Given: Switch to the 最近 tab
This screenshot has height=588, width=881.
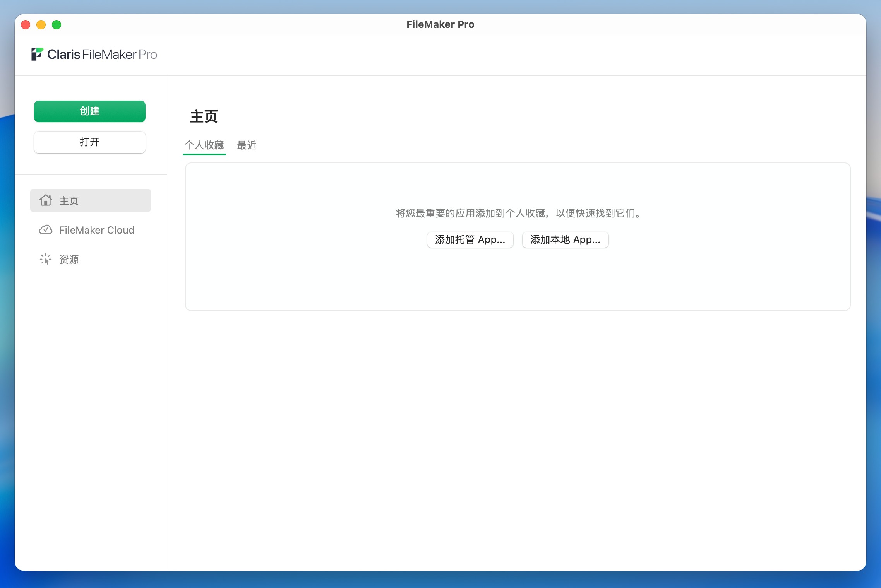Looking at the screenshot, I should tap(247, 145).
